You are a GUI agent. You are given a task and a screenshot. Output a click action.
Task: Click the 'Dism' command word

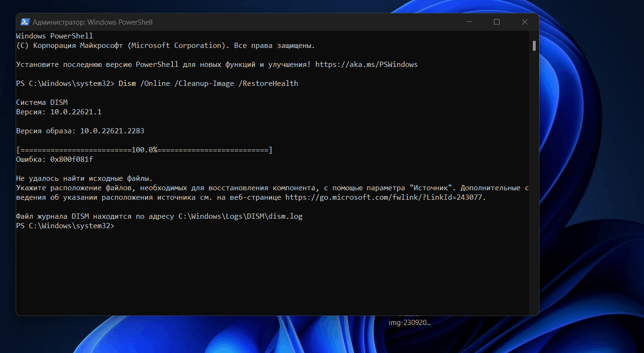pos(127,84)
